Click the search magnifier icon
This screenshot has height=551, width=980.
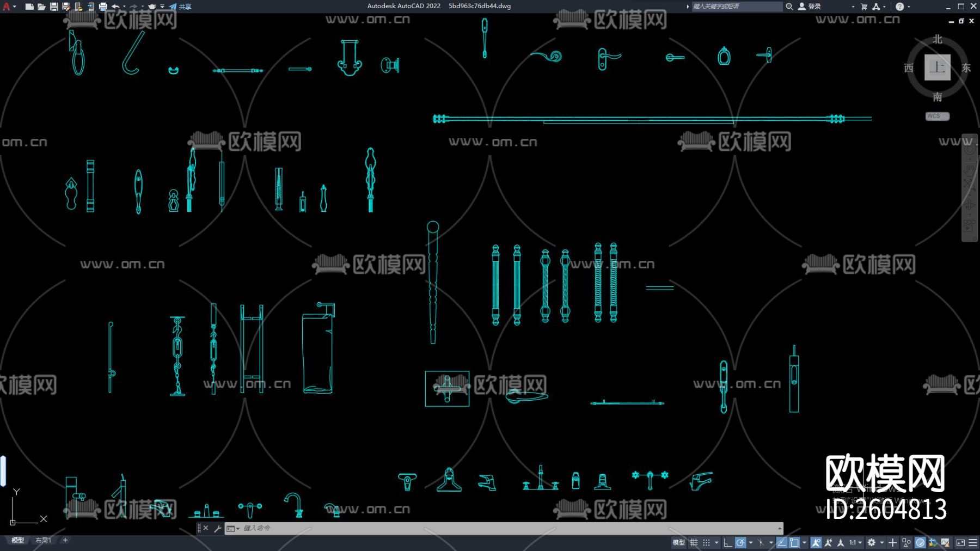pos(789,7)
